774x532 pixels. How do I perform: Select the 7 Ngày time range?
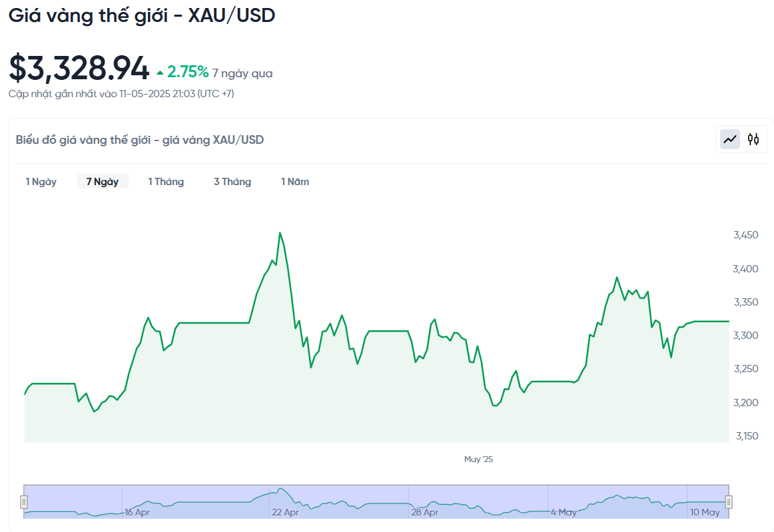point(102,182)
